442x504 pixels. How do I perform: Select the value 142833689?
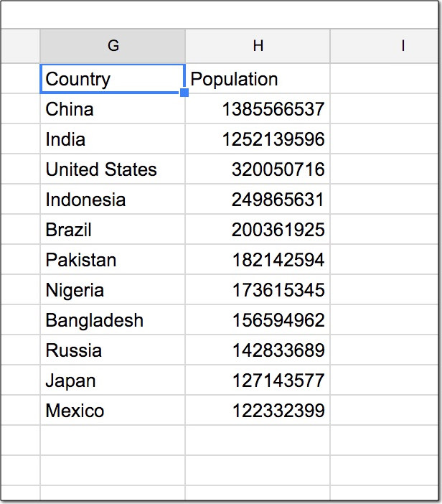[x=258, y=350]
